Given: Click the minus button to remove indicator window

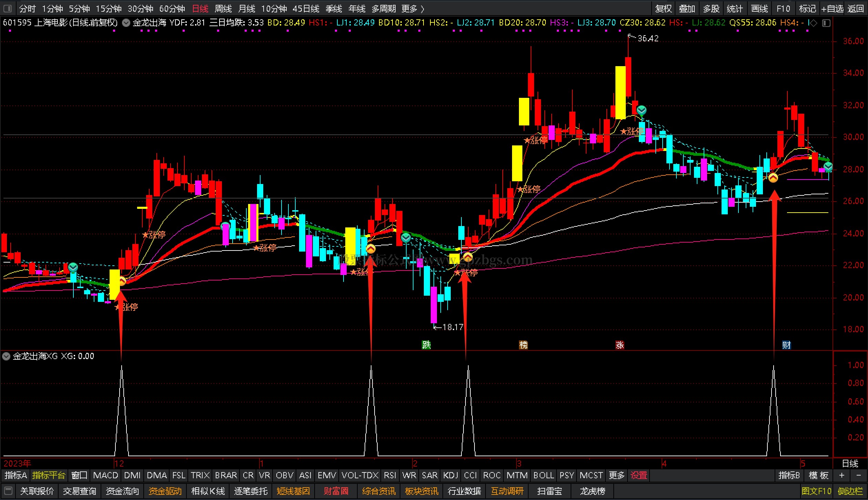Looking at the screenshot, I should point(858,476).
